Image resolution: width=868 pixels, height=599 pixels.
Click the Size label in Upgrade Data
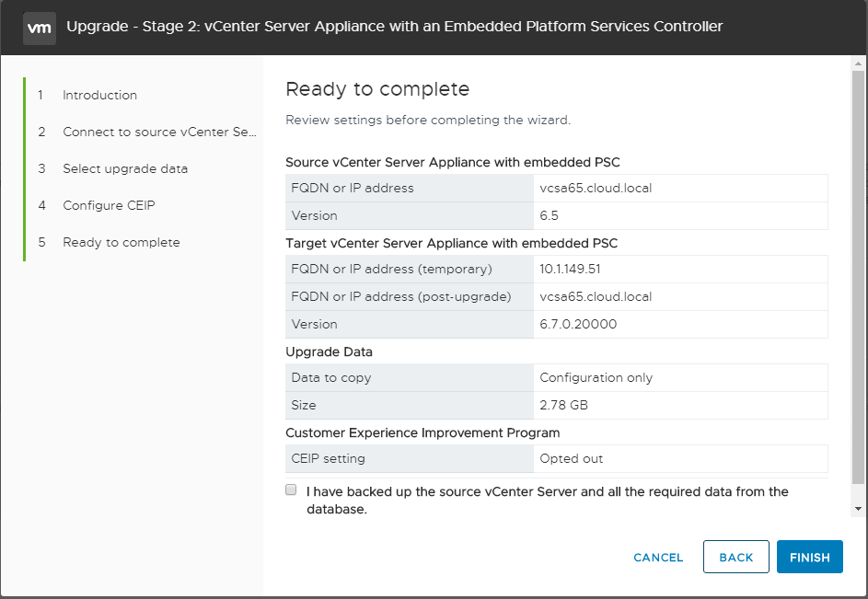[x=304, y=405]
